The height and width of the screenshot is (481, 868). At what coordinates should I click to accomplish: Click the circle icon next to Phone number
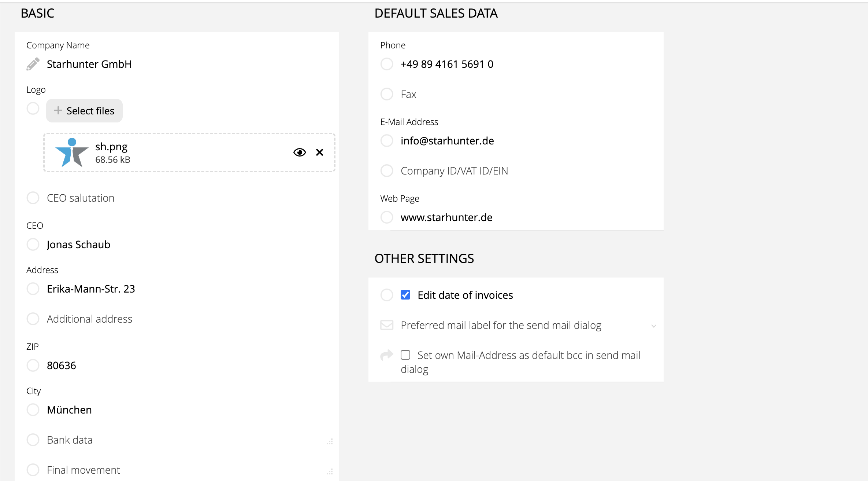click(x=387, y=64)
